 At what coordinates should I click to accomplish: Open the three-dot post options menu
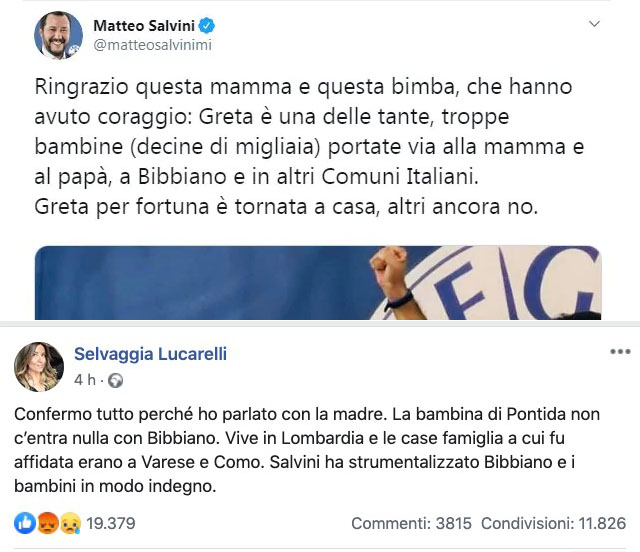[x=620, y=352]
